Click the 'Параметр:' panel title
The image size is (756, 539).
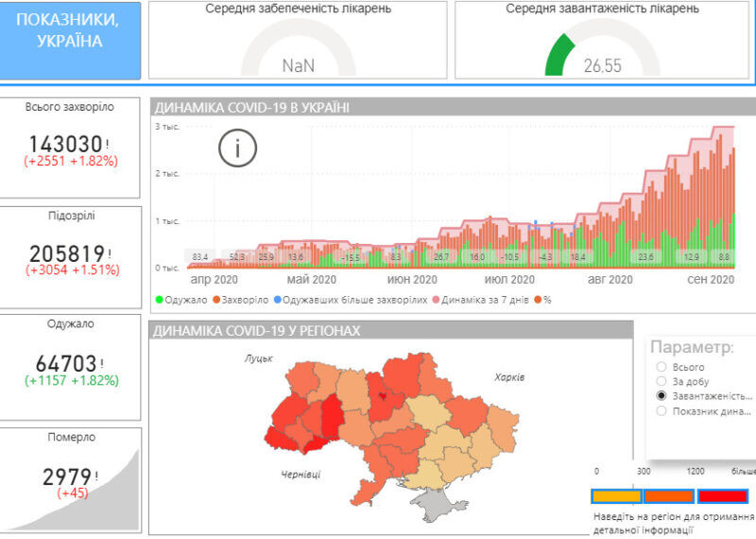tap(693, 347)
